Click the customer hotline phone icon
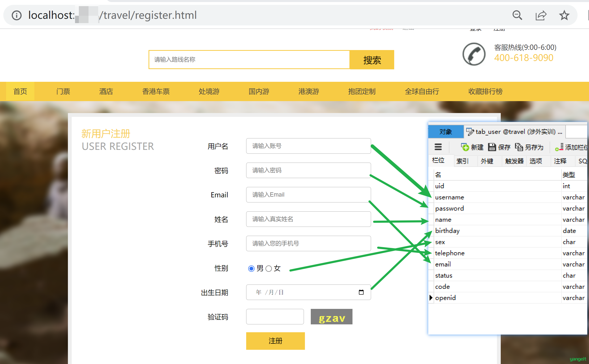 [474, 54]
